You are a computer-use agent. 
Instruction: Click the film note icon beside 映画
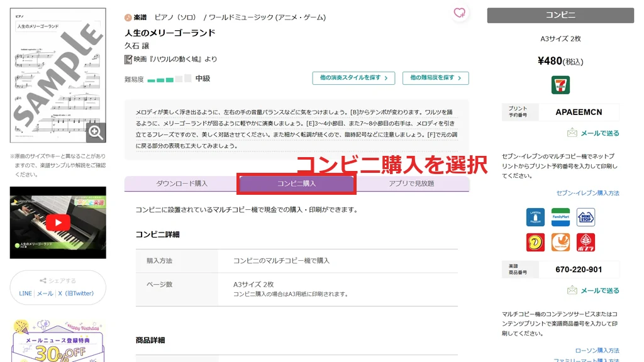click(x=128, y=59)
